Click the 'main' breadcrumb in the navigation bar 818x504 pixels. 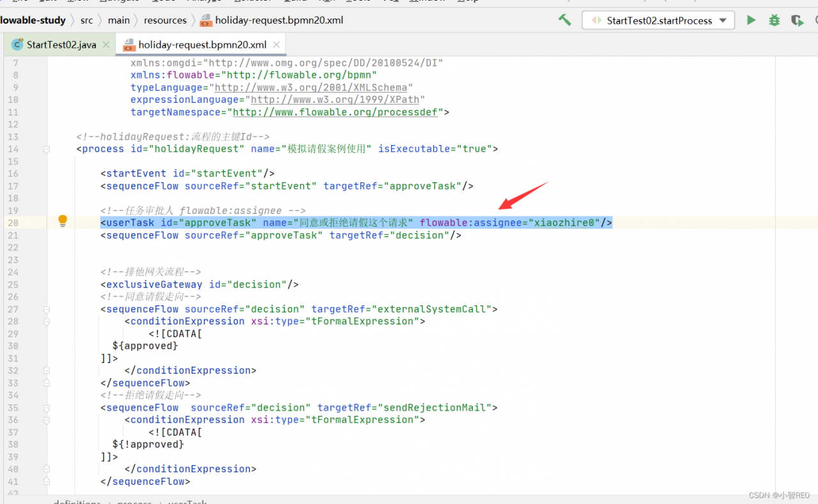(119, 20)
